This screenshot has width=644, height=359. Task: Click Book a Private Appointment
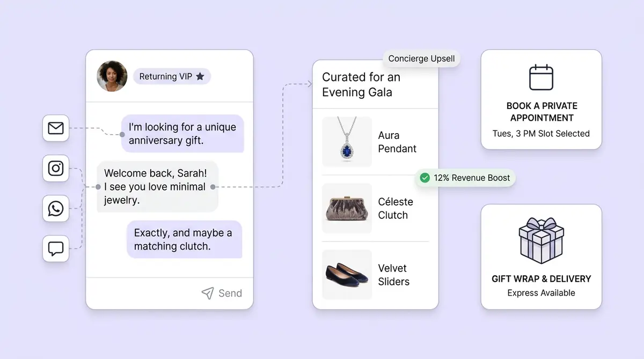[x=541, y=112]
